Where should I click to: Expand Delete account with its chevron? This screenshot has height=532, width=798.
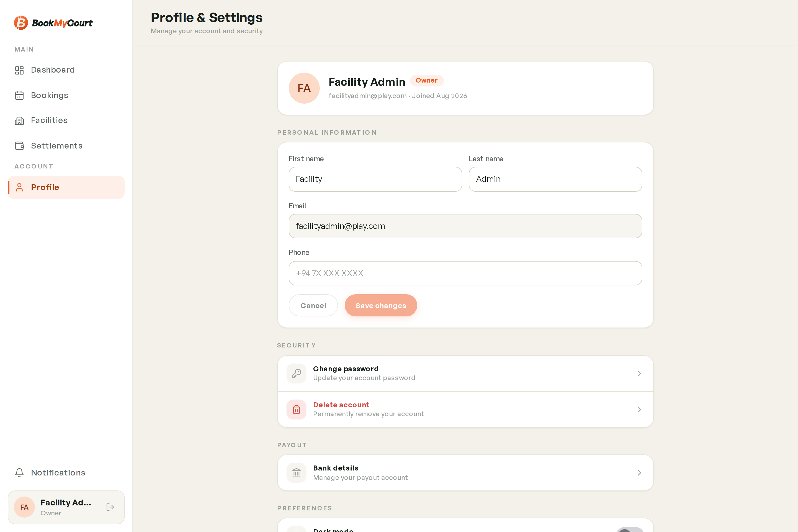pos(639,410)
